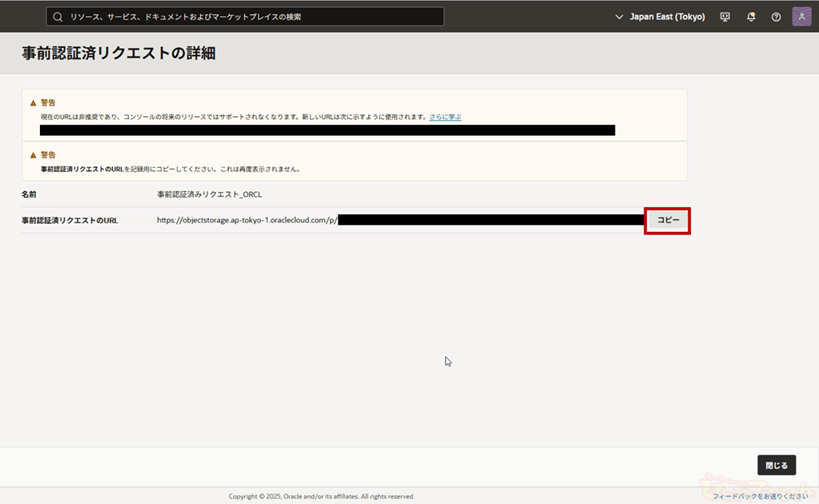The height and width of the screenshot is (504, 819).
Task: Click the 事前認証済リクエストのURL field label
Action: pyautogui.click(x=70, y=220)
